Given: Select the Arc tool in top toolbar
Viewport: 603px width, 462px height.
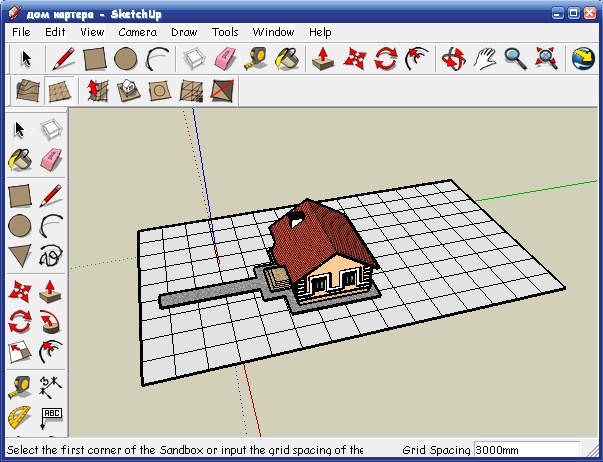Looking at the screenshot, I should [157, 58].
